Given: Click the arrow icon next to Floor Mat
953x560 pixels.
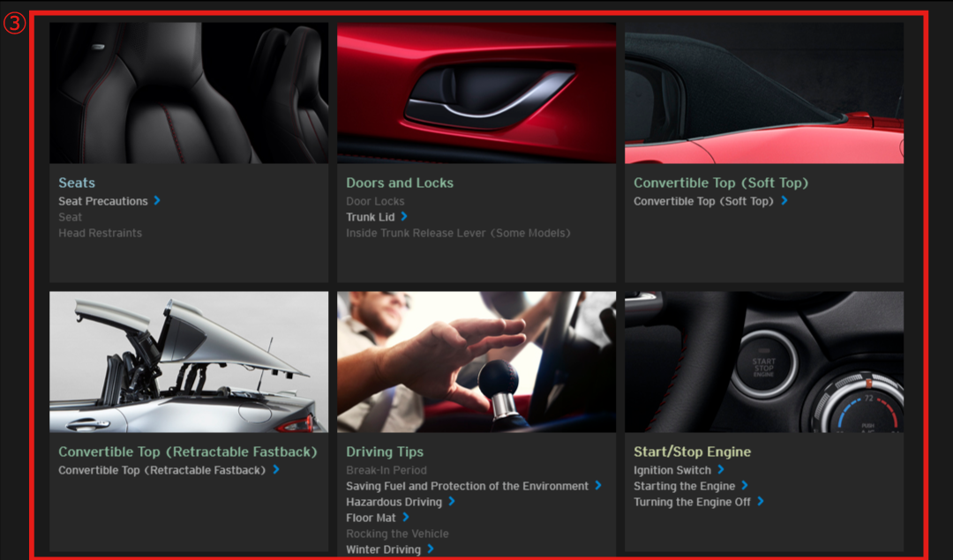Looking at the screenshot, I should pos(406,518).
